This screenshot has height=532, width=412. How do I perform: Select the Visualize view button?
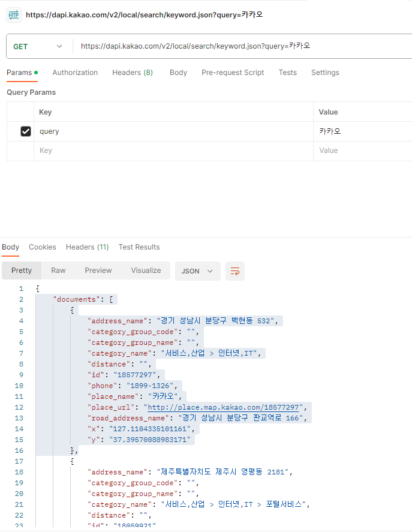pos(146,270)
